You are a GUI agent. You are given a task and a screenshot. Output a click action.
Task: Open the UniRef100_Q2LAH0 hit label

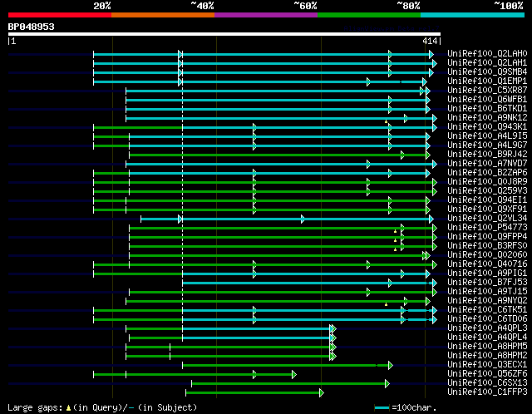tap(487, 53)
